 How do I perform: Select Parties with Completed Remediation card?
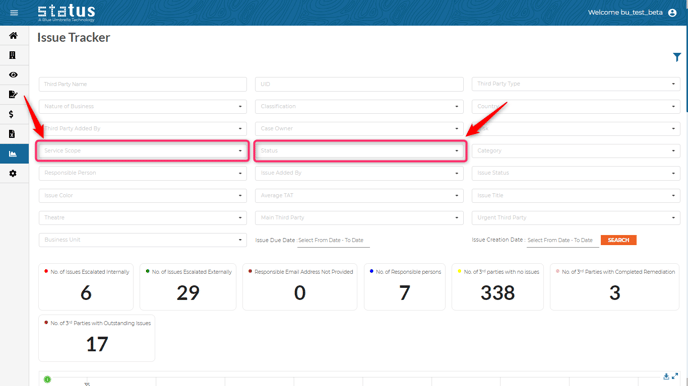tap(615, 287)
